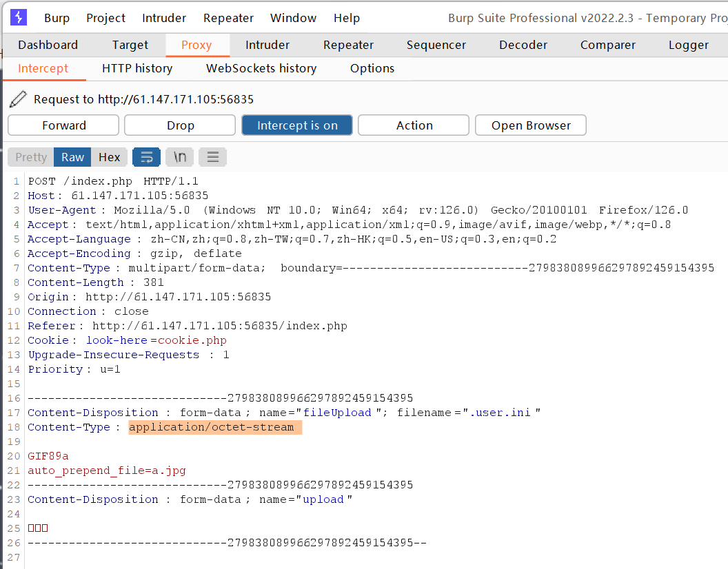Screen dimensions: 728x569
Task: Click the Open Browser button
Action: tap(531, 125)
